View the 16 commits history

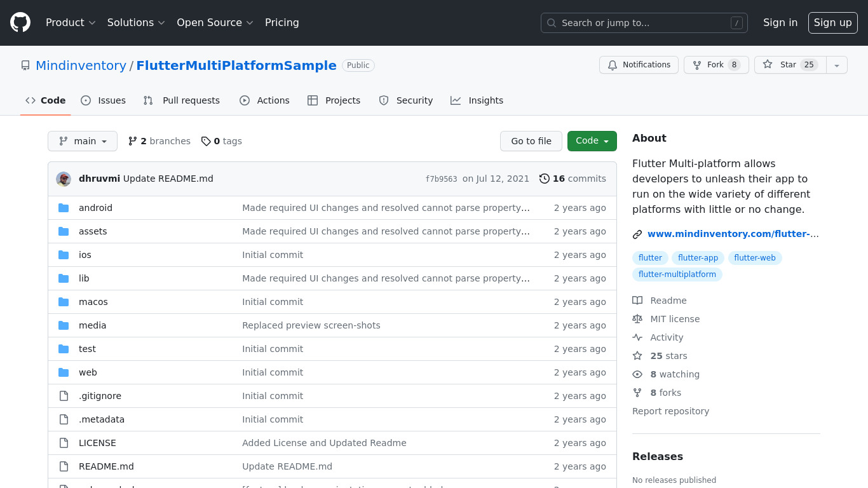573,179
